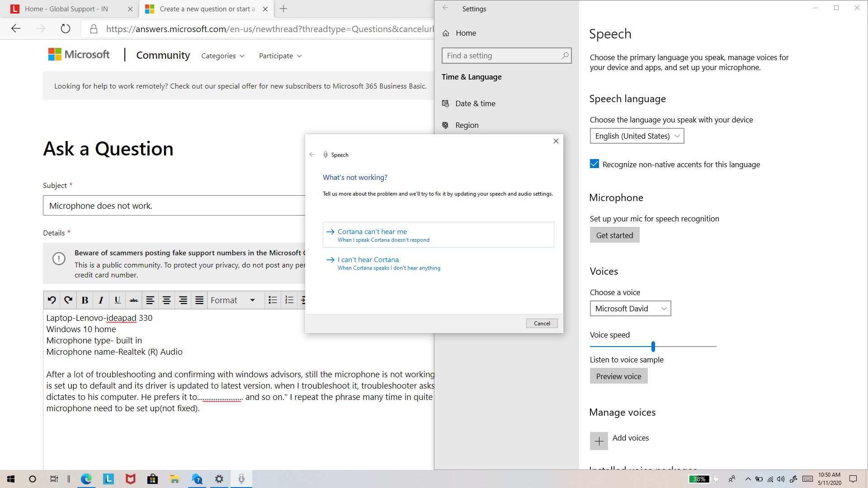Toggle bold formatting in the editor
868x488 pixels.
pos(85,300)
